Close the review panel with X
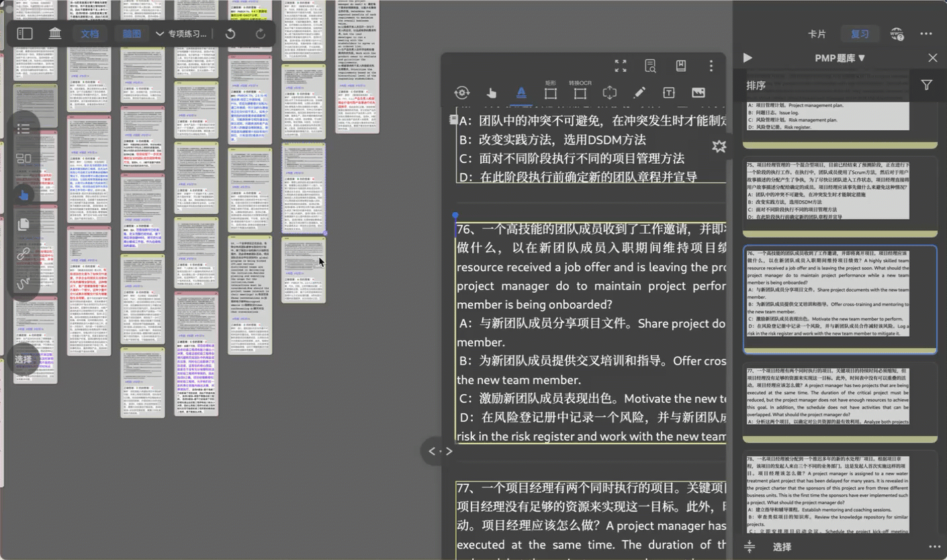 point(932,58)
